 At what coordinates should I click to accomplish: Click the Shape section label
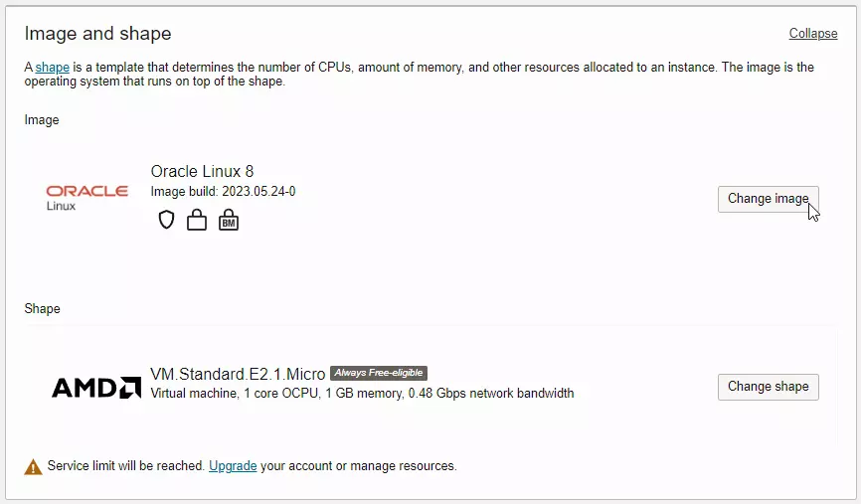[43, 309]
